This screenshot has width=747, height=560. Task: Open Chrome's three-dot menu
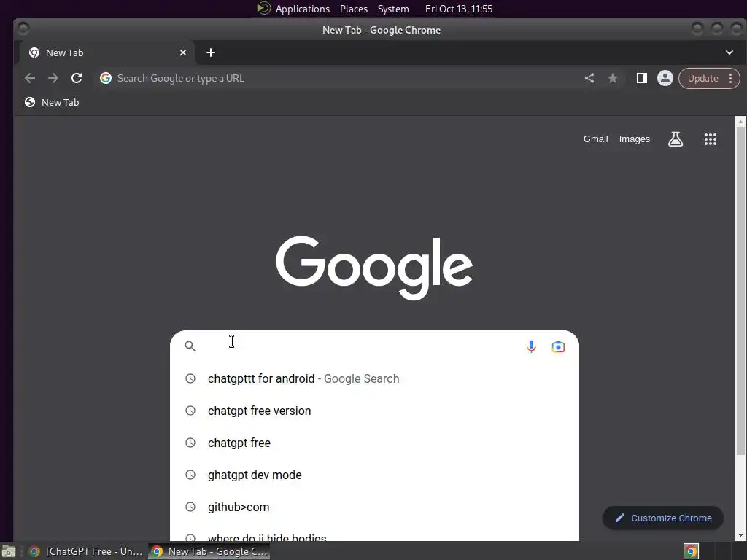pos(730,79)
